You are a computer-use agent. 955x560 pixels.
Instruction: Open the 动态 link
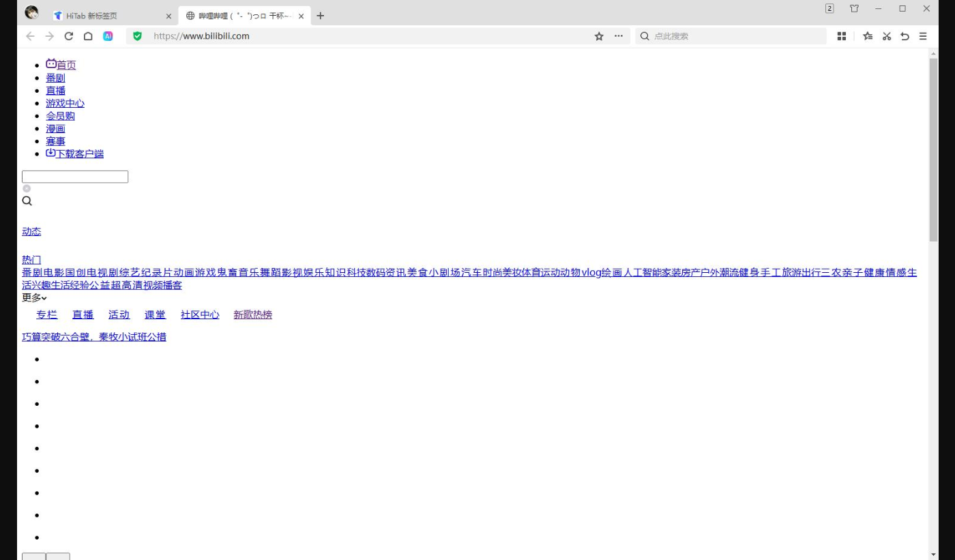[x=31, y=231]
